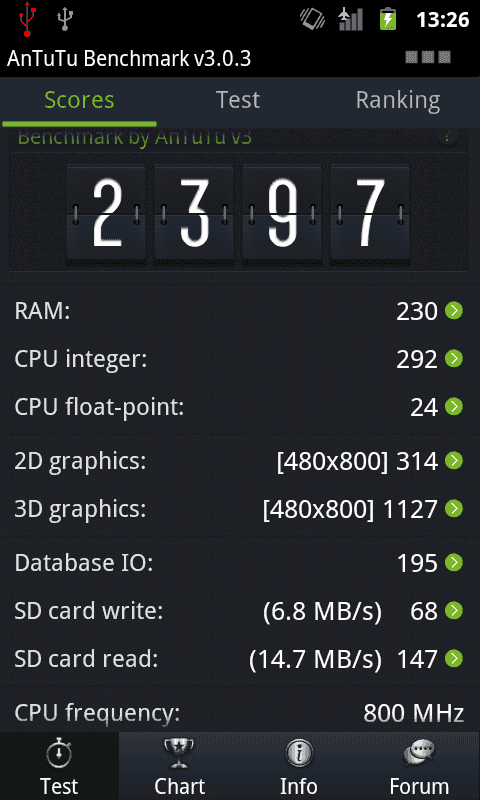Screen dimensions: 480x800
Task: Tap the 3D graphics green arrow icon
Action: click(x=453, y=509)
